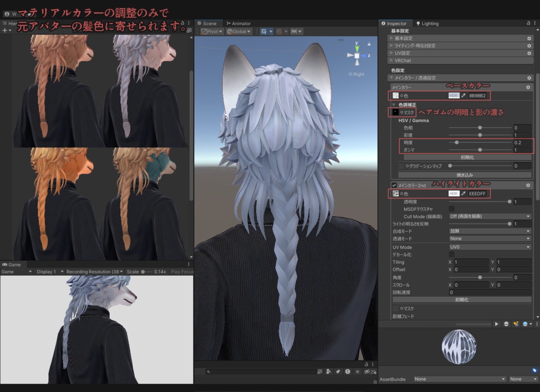Click the material preview sphere thumbnail
This screenshot has width=540, height=392.
(459, 346)
